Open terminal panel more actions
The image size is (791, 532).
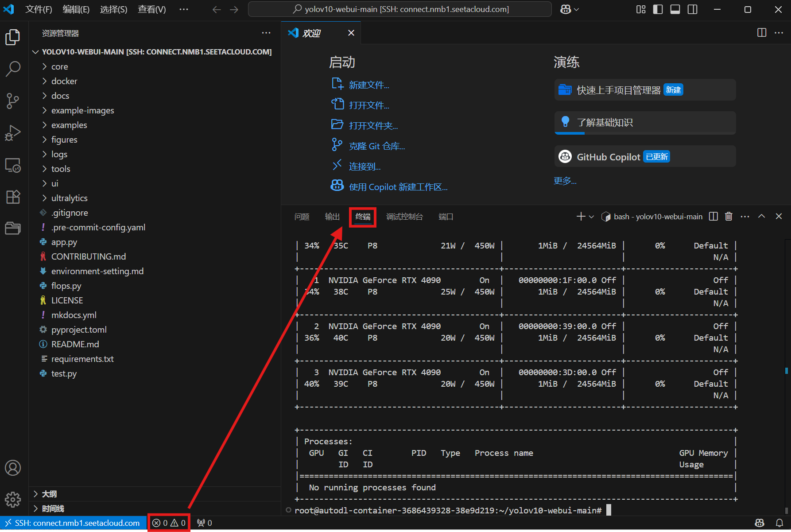[745, 216]
